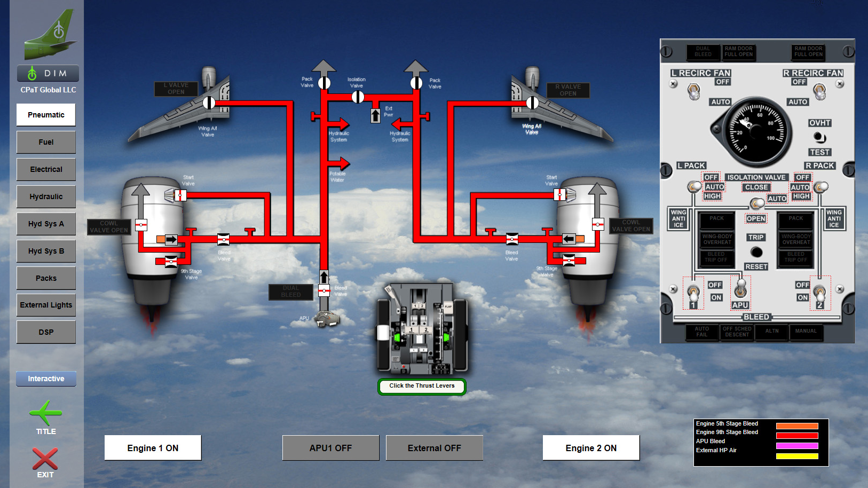This screenshot has height=488, width=868.
Task: Open the Hydraulic system page
Action: (46, 196)
